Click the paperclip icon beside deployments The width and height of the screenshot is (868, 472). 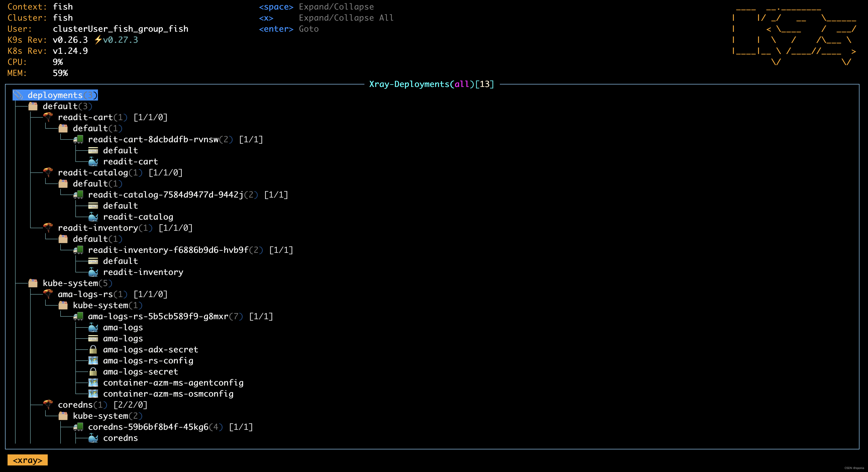[x=18, y=95]
